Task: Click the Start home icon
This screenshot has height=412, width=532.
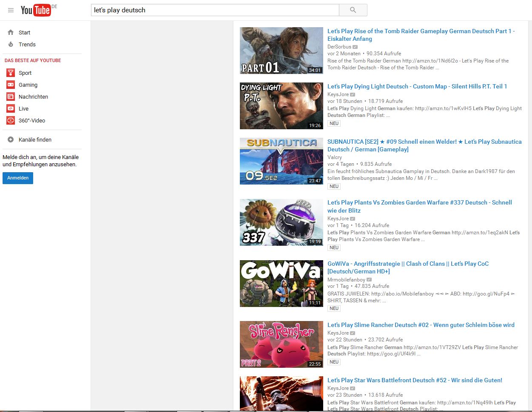Action: click(11, 32)
